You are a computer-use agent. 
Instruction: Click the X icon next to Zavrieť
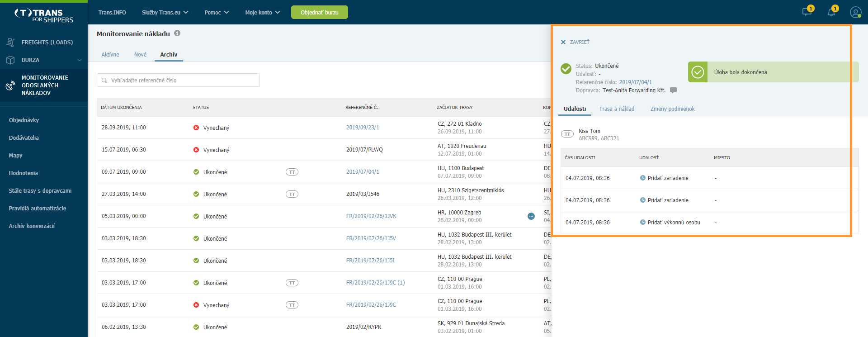(563, 42)
